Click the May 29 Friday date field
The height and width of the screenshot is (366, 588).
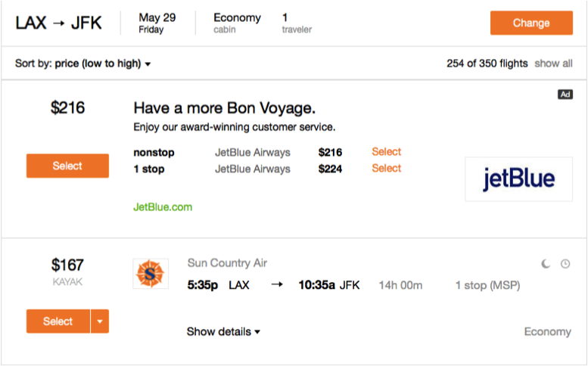coord(157,23)
